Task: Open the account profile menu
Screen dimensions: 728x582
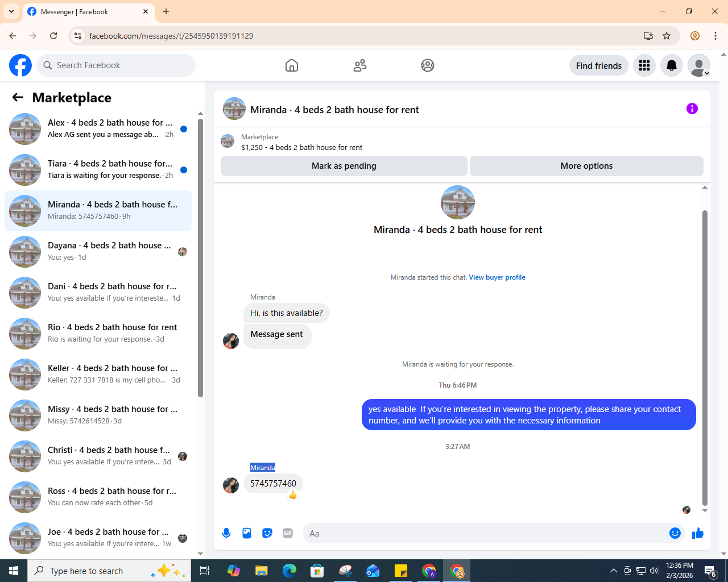Action: (x=699, y=65)
